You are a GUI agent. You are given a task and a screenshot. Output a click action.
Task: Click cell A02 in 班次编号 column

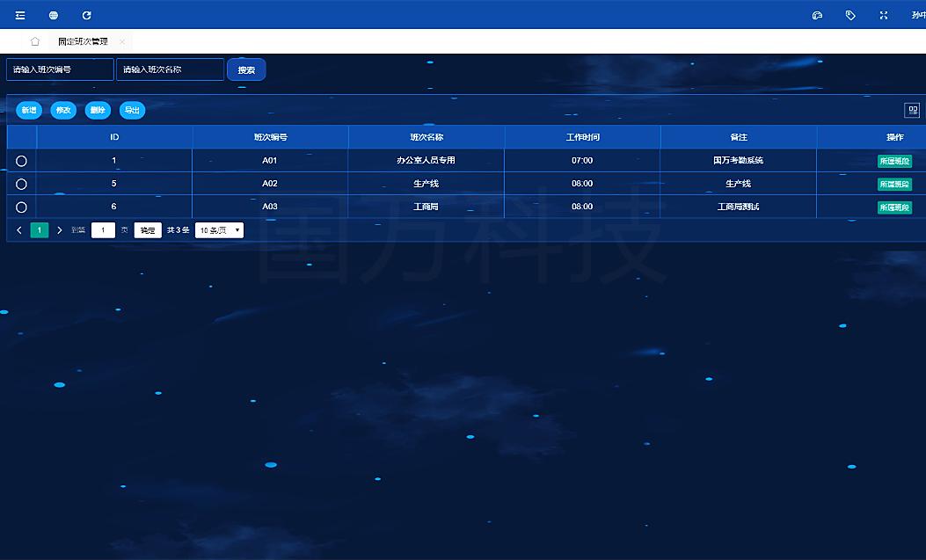[270, 184]
